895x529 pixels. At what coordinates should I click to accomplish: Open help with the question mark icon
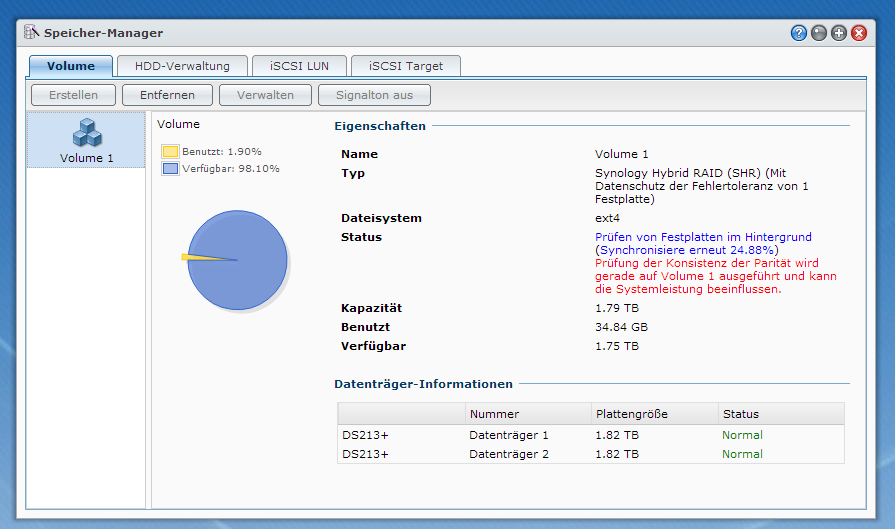click(x=799, y=33)
